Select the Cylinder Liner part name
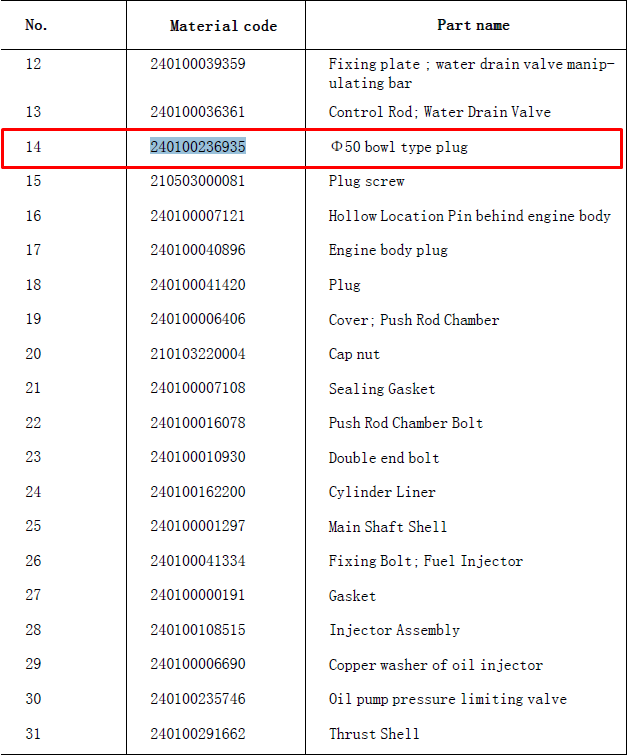Viewport: 627px width, 755px height. pyautogui.click(x=382, y=492)
